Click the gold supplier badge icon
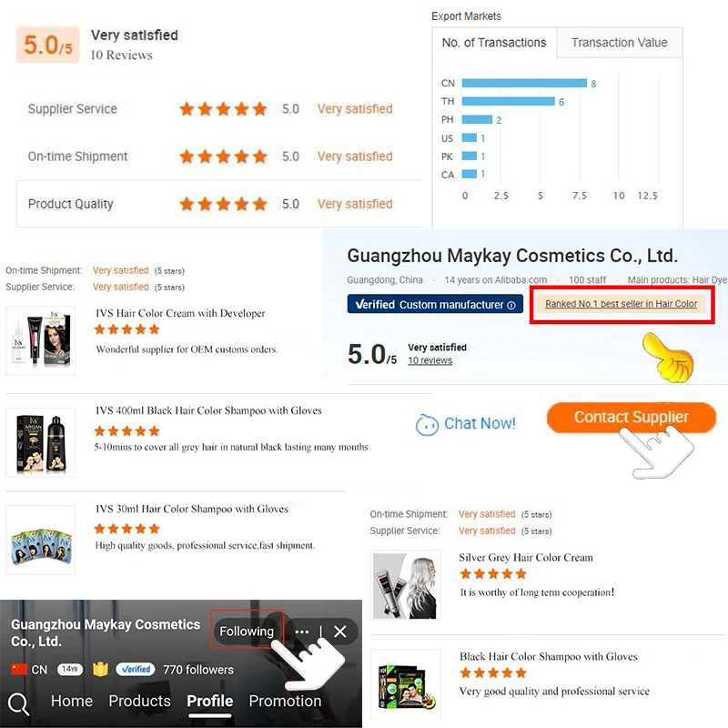The height and width of the screenshot is (728, 728). 100,669
